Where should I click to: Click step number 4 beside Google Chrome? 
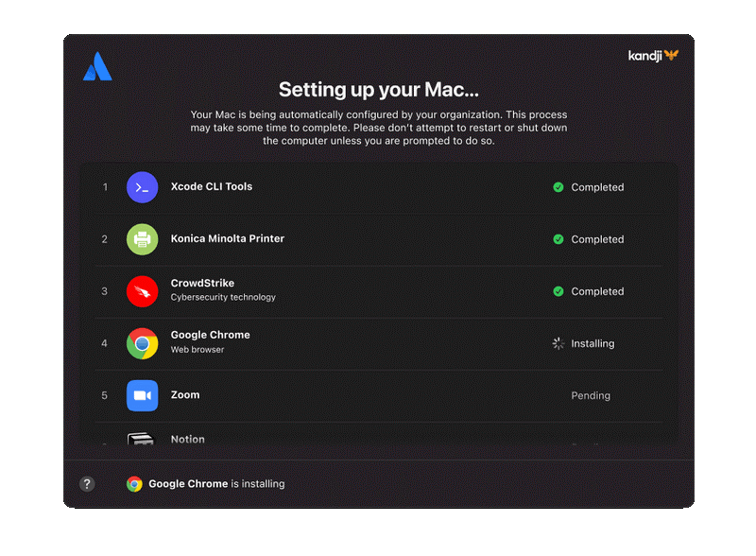105,343
